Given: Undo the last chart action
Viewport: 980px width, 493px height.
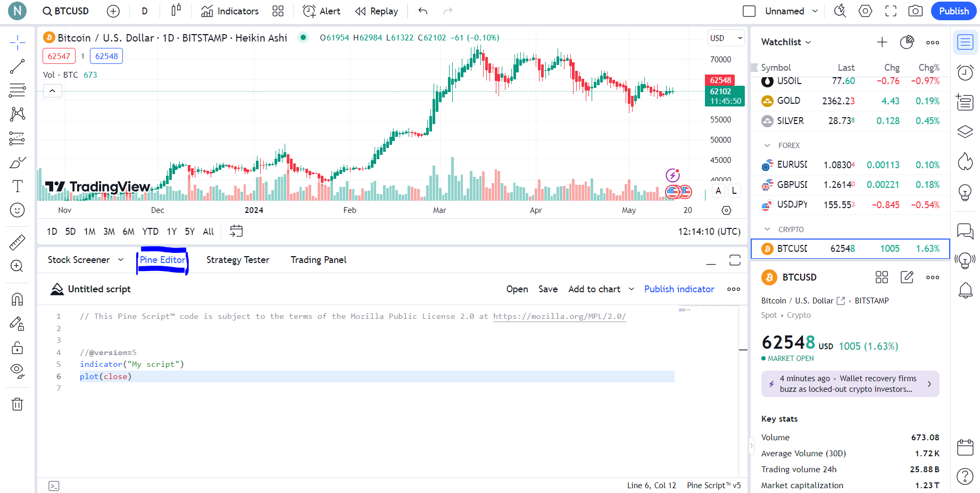Looking at the screenshot, I should 423,11.
